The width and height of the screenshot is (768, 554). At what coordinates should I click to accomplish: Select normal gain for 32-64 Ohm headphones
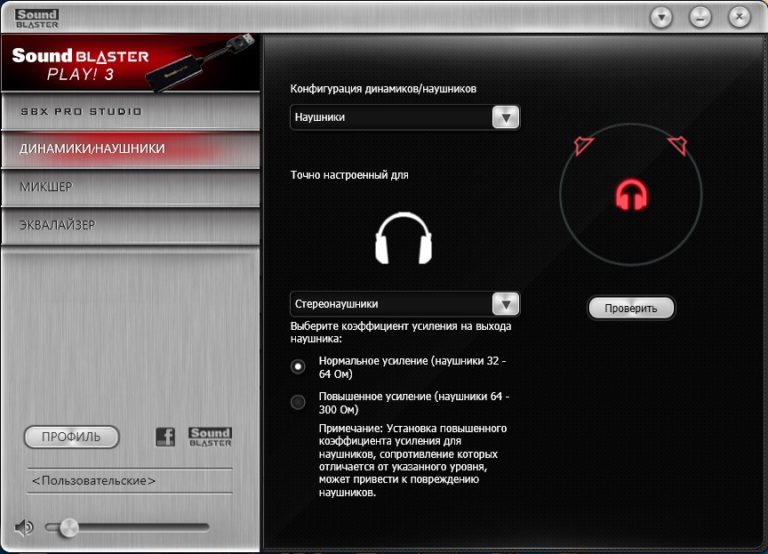tap(298, 366)
